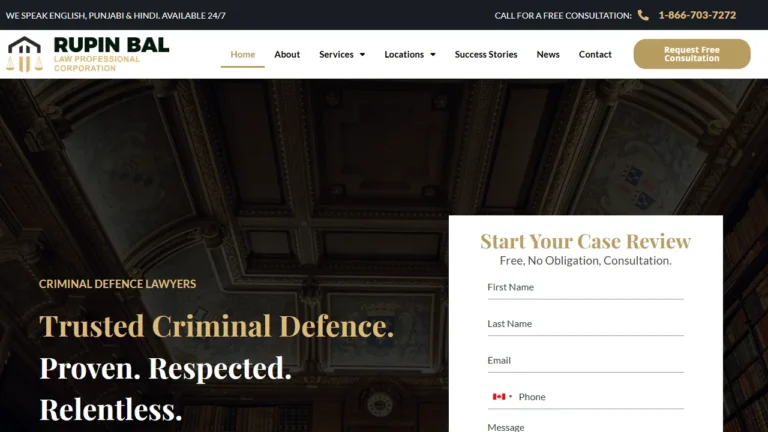Expand the Services dropdown arrow
Screen dimensions: 768x432
362,54
